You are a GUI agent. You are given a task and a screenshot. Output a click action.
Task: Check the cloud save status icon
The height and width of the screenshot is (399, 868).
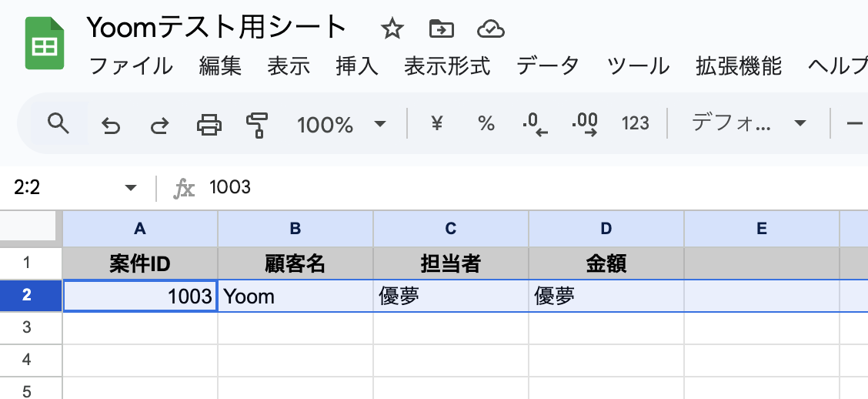click(x=490, y=29)
